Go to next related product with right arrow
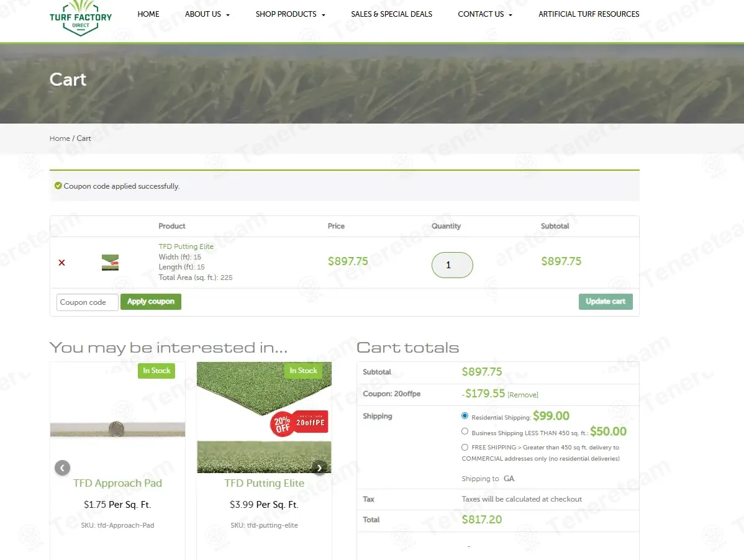Viewport: 744px width, 560px height. [319, 468]
